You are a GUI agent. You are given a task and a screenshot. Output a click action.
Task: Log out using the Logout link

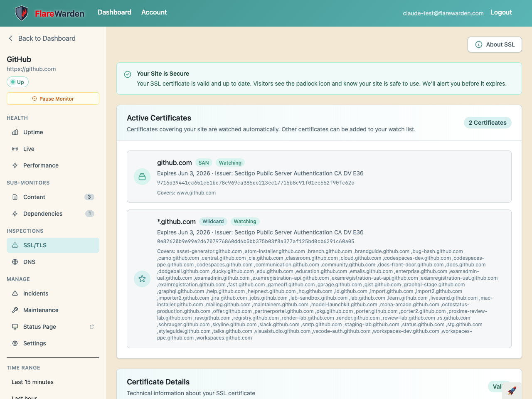point(501,12)
